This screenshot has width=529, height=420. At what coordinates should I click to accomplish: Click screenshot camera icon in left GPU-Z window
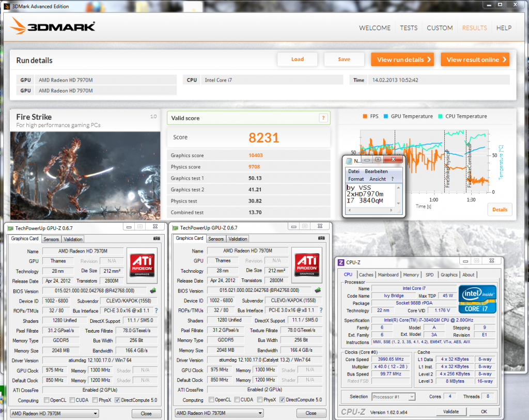[x=157, y=239]
